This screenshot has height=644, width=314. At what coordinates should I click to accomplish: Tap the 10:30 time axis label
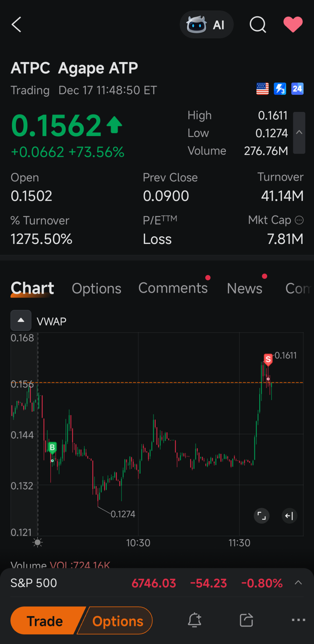pyautogui.click(x=138, y=543)
